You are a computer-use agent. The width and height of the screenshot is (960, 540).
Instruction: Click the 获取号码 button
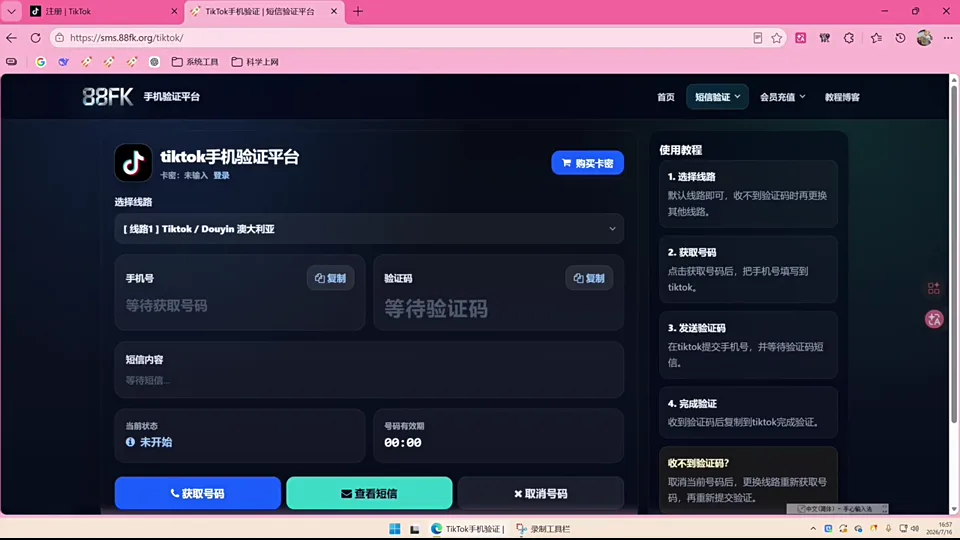[x=198, y=493]
